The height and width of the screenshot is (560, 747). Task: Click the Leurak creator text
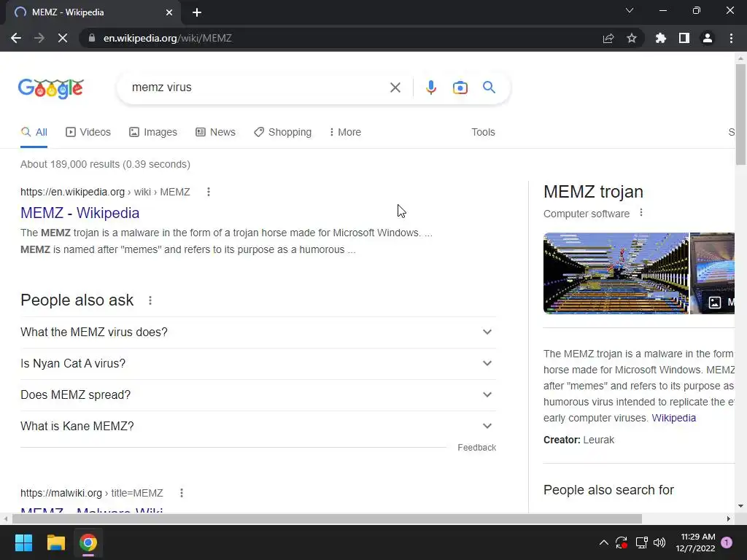598,440
